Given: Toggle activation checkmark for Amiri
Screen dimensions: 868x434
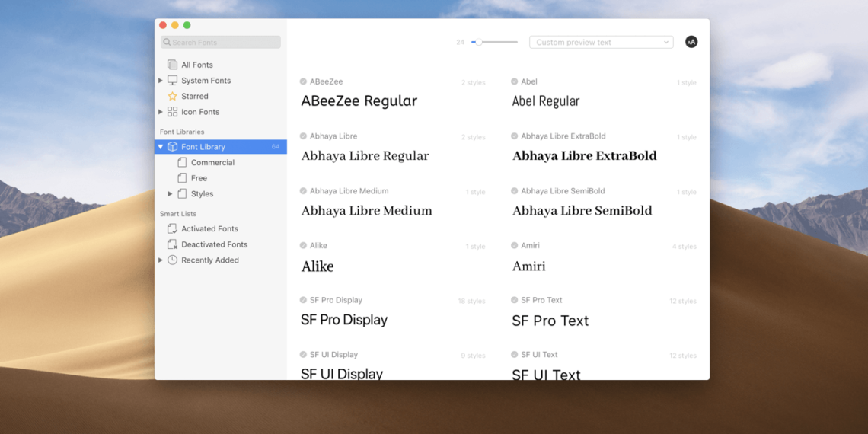Looking at the screenshot, I should tap(514, 245).
